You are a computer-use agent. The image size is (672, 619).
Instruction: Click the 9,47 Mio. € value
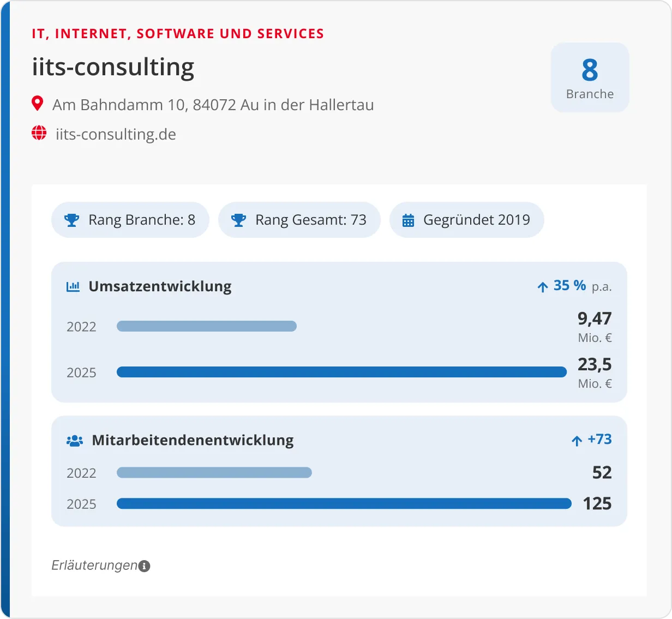[x=595, y=327]
